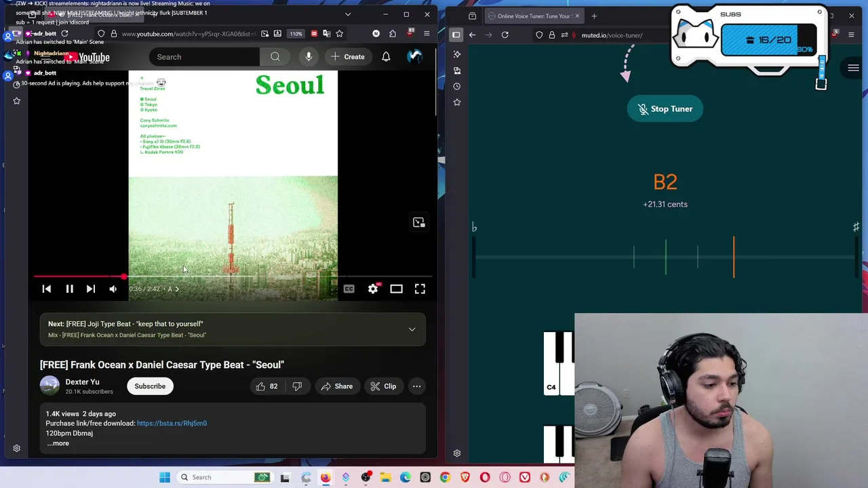Open new tab in tuner window
Image resolution: width=868 pixels, height=488 pixels.
click(x=594, y=16)
